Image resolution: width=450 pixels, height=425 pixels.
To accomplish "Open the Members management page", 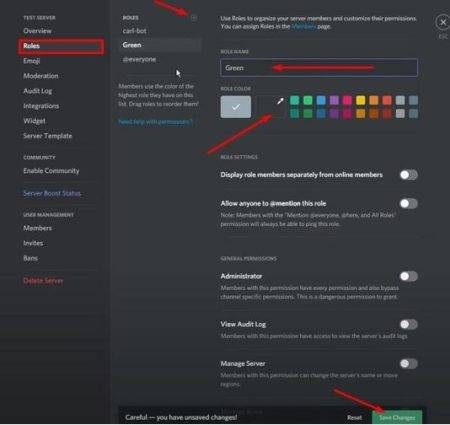I will point(38,228).
